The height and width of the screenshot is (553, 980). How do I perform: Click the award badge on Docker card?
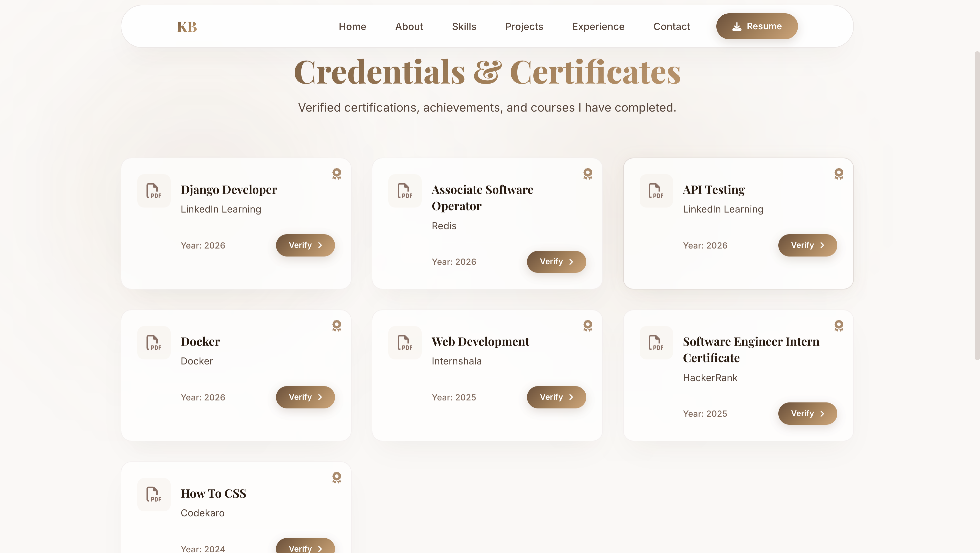pyautogui.click(x=336, y=325)
